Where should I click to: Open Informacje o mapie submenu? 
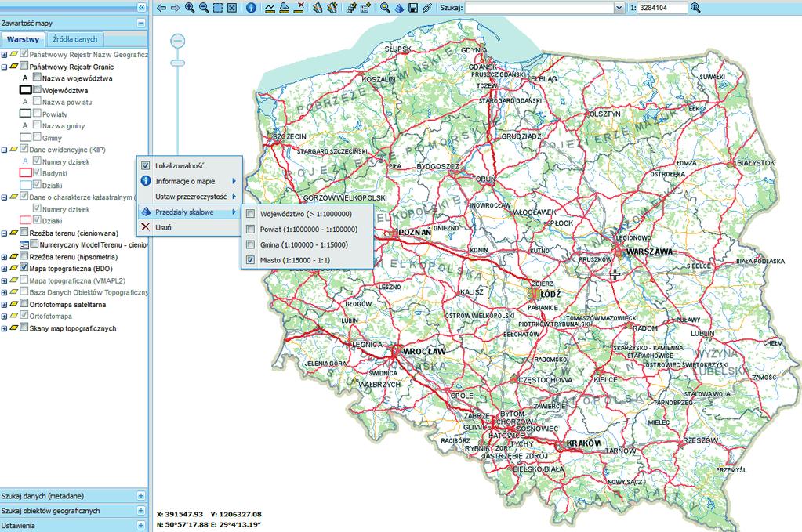pos(189,181)
